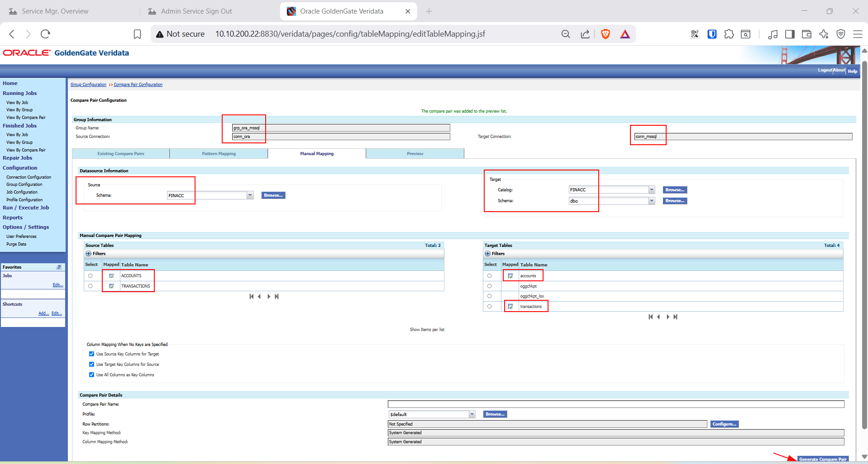Go to first page of Source Tables
868x464 pixels.
click(x=251, y=297)
